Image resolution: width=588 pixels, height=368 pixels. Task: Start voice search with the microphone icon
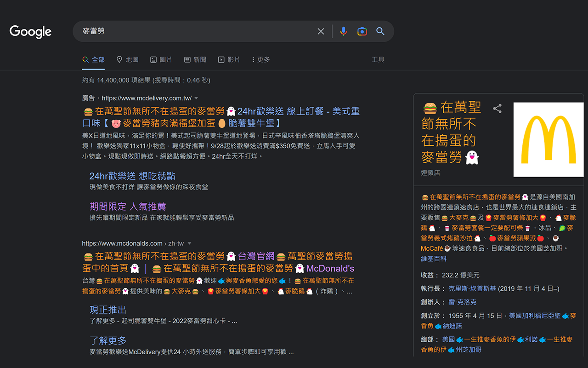[x=343, y=31]
